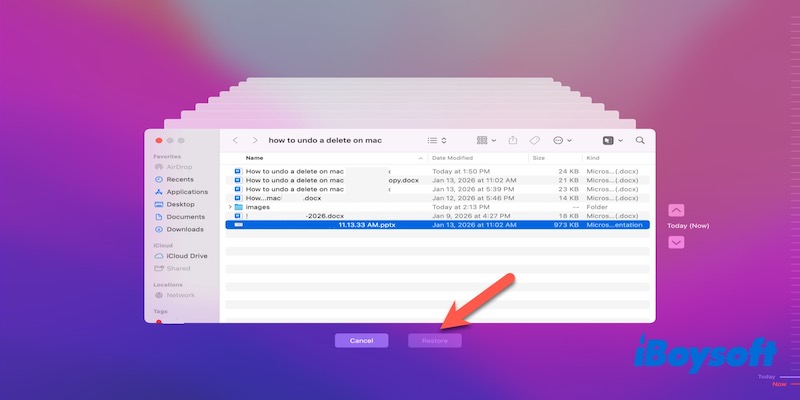Open the dark square toolbar dropdown
The height and width of the screenshot is (400, 800).
[613, 140]
